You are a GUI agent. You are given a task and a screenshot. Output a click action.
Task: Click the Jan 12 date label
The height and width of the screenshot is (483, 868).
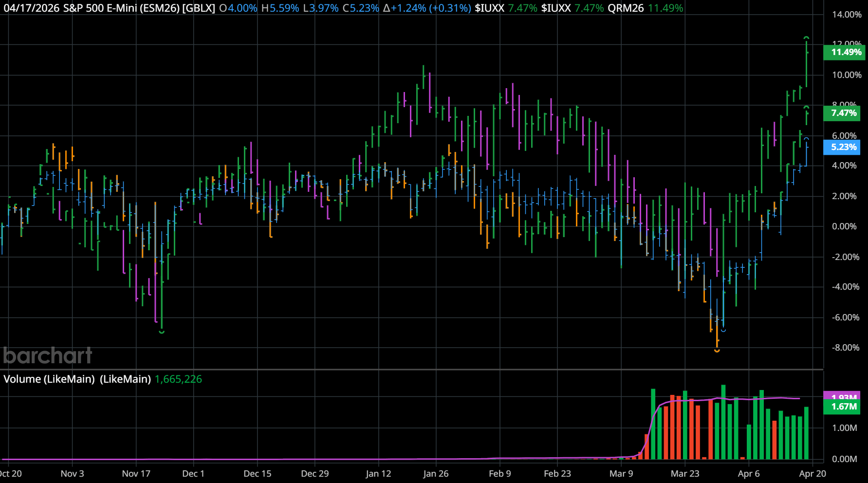378,473
